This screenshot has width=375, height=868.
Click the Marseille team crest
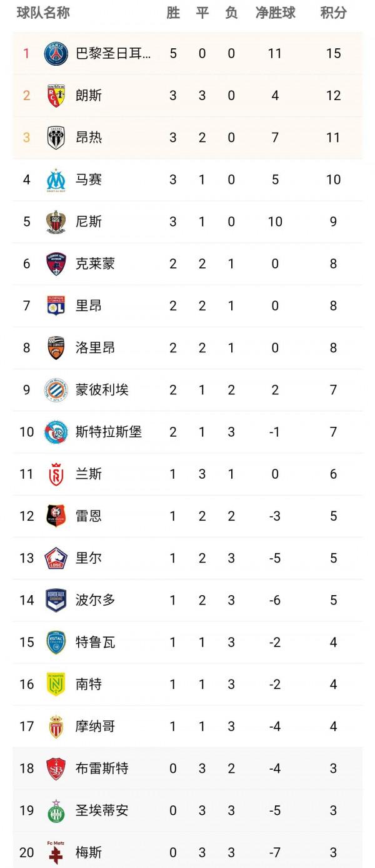[x=56, y=180]
